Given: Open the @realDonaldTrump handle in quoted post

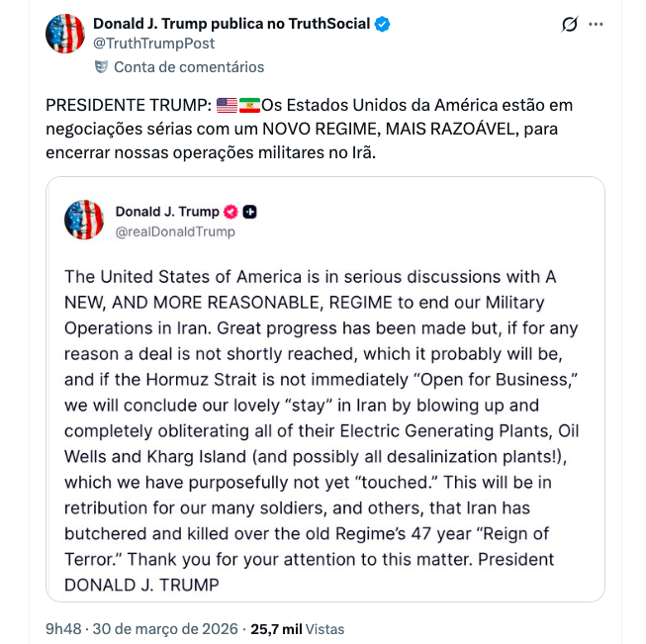Looking at the screenshot, I should [175, 231].
